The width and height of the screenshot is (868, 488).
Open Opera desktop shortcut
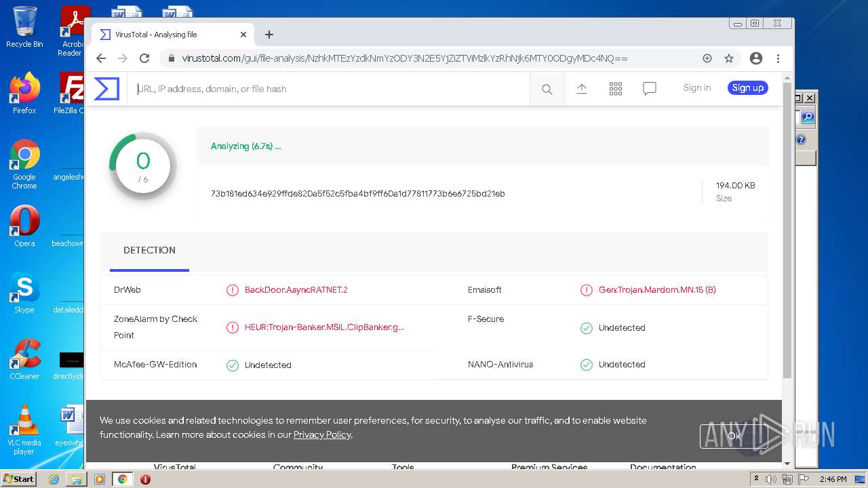coord(24,226)
